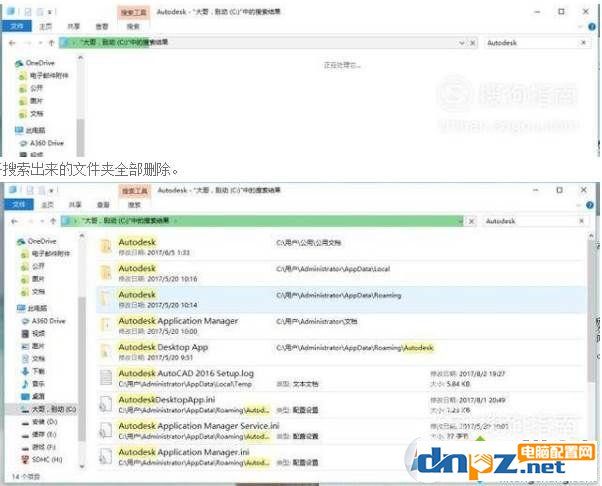Open the 文件 File tab in the processing window
The height and width of the screenshot is (486, 602).
tap(17, 26)
